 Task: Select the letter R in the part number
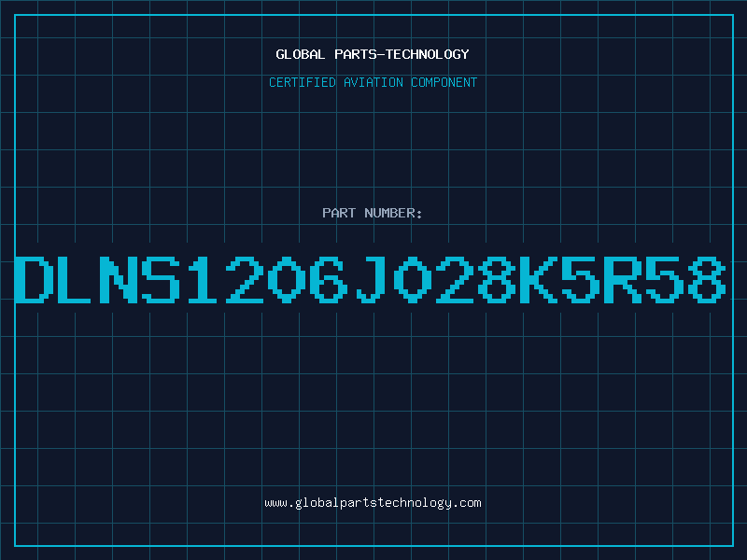click(x=623, y=279)
